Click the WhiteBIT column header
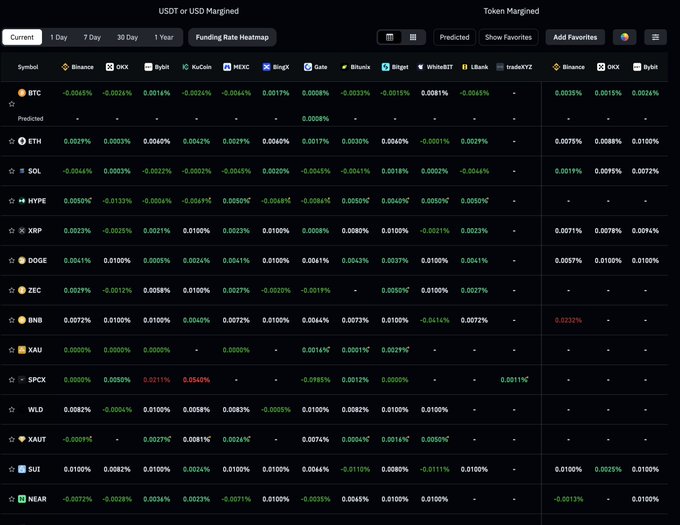 (x=435, y=67)
